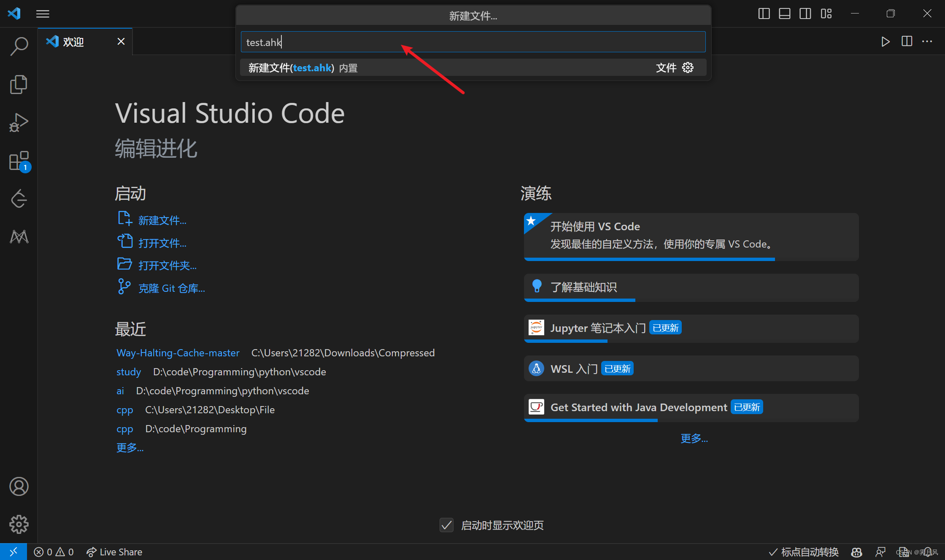The image size is (945, 560).
Task: Click the split editor right icon
Action: pyautogui.click(x=907, y=41)
